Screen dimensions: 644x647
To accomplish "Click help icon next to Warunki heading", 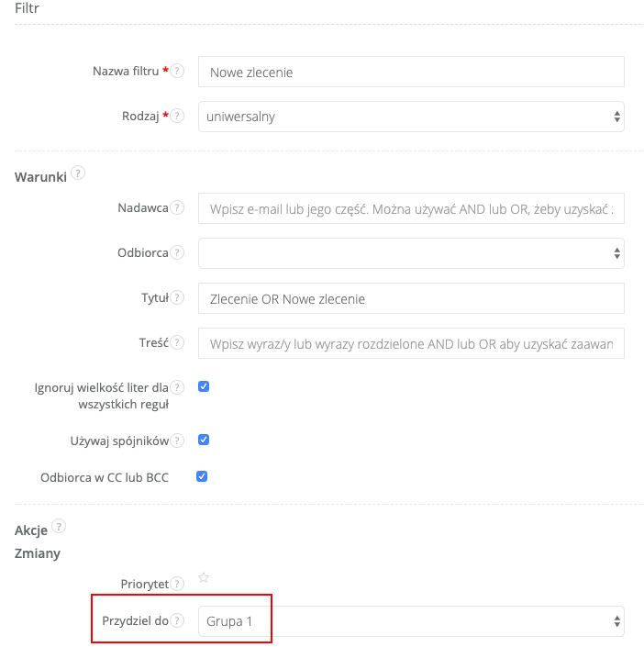I will coord(78,173).
